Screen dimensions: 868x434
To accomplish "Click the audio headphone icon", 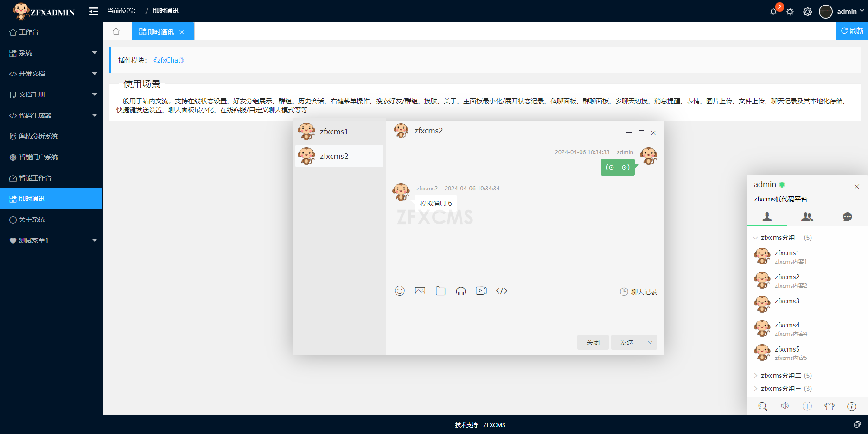I will tap(461, 291).
